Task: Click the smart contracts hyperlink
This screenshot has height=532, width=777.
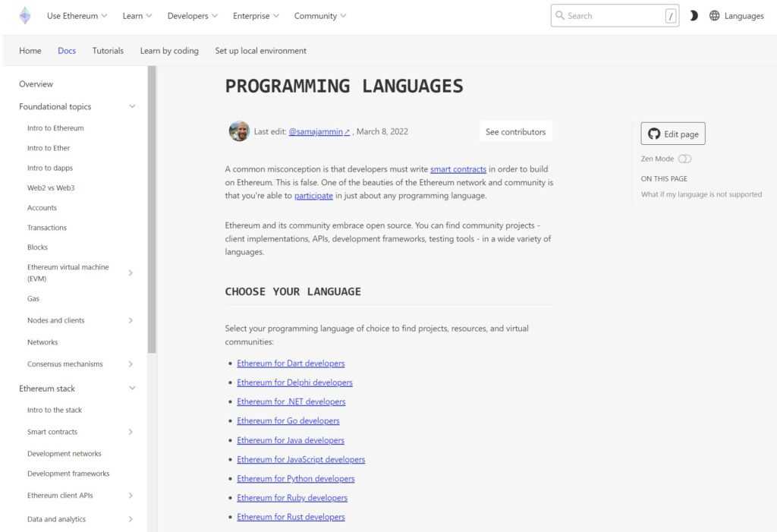Action: coord(458,168)
